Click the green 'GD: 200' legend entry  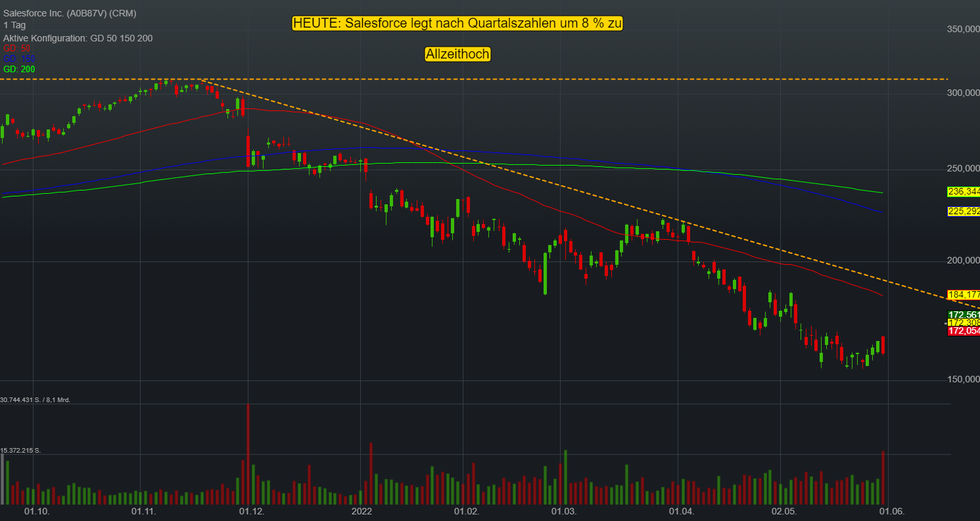[19, 69]
